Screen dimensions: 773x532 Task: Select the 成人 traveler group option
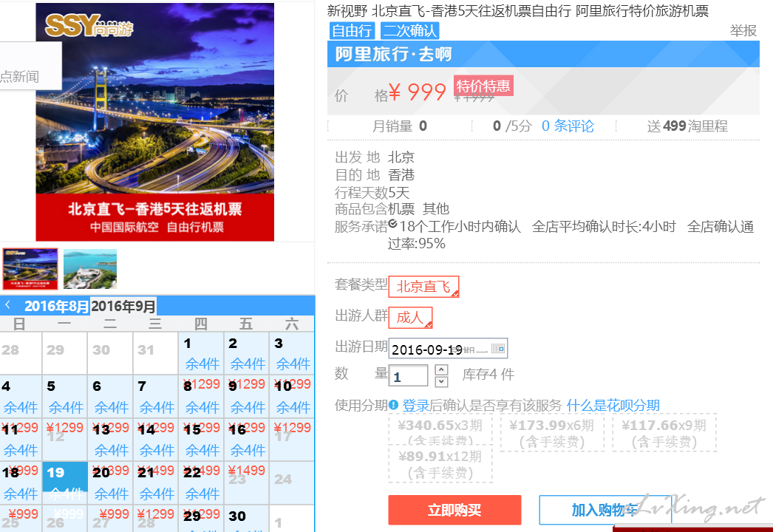click(x=411, y=318)
